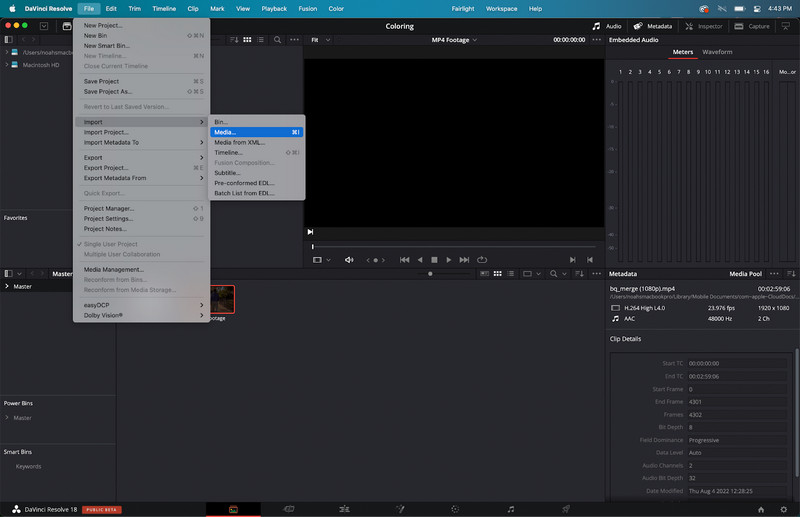Go to Fairlight page icon in bottom bar
This screenshot has height=517, width=800.
[x=510, y=509]
